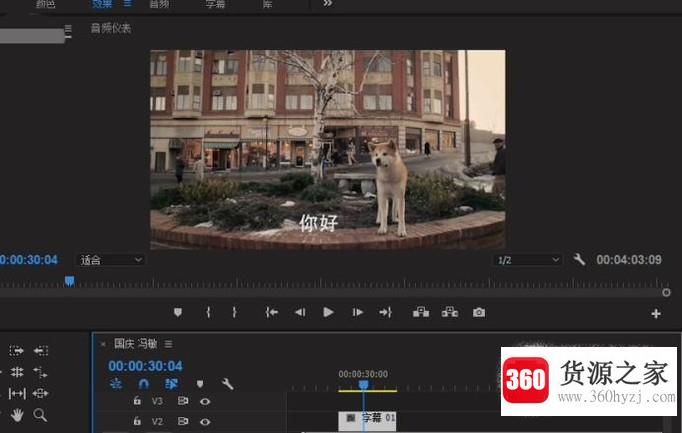Click the Extract button
This screenshot has height=433, width=682.
pyautogui.click(x=450, y=312)
